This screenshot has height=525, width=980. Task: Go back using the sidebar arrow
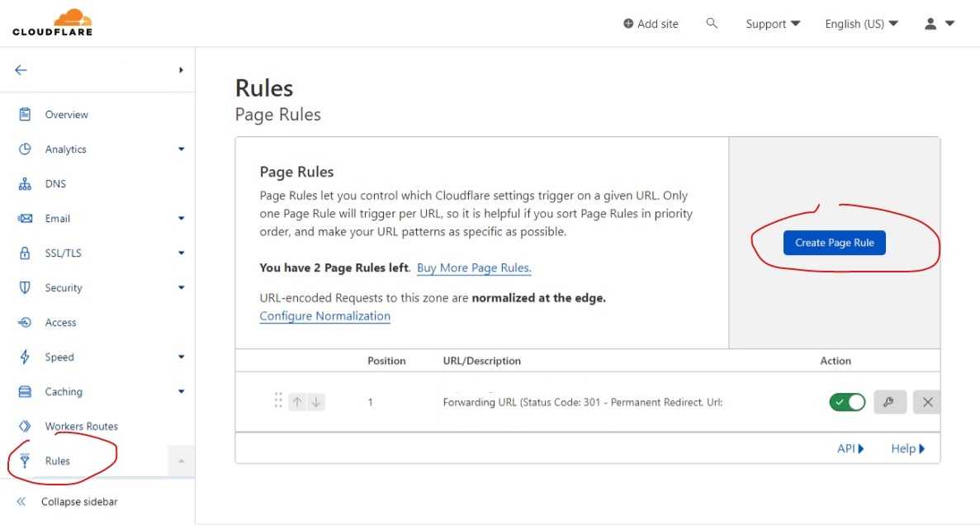point(21,70)
